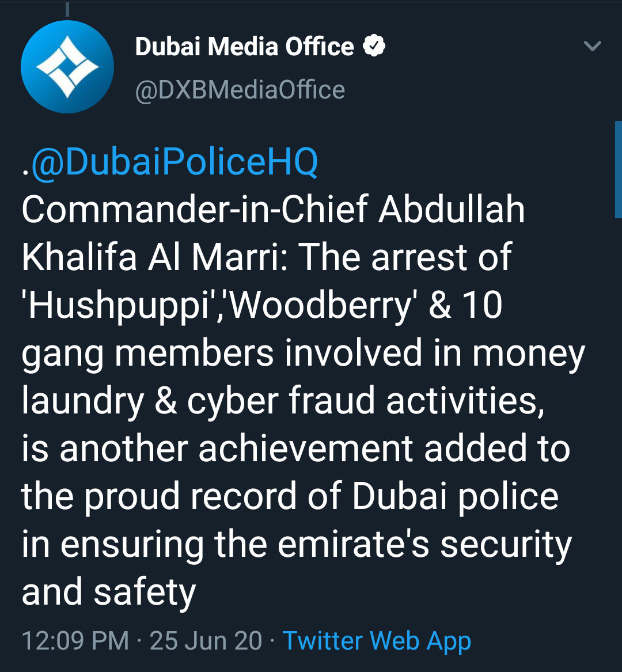Click the word 'Woodberry' in the tweet
The image size is (622, 672).
click(x=323, y=305)
